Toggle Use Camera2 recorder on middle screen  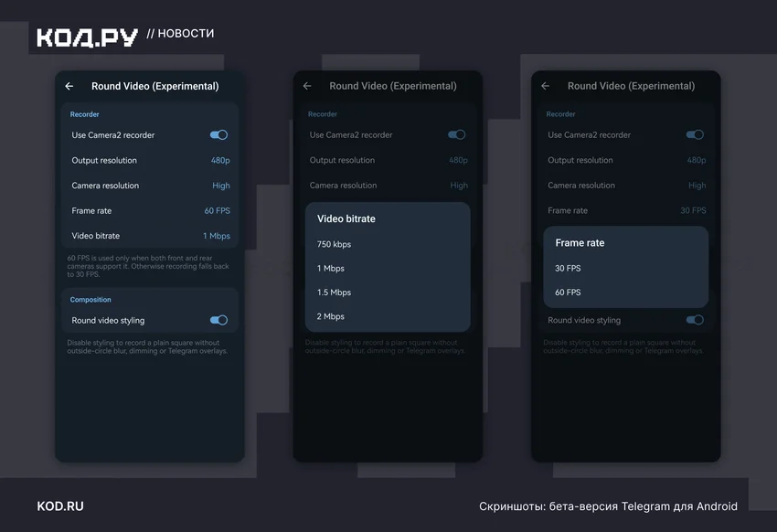456,134
